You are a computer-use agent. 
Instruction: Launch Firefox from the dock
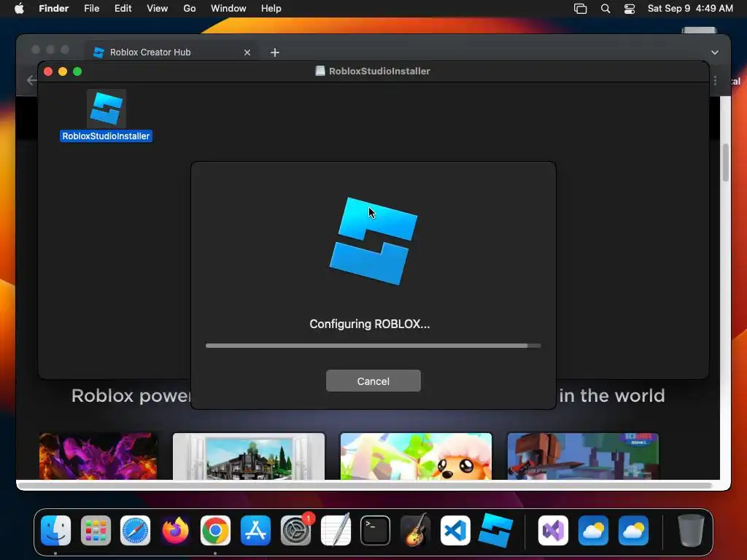point(175,530)
